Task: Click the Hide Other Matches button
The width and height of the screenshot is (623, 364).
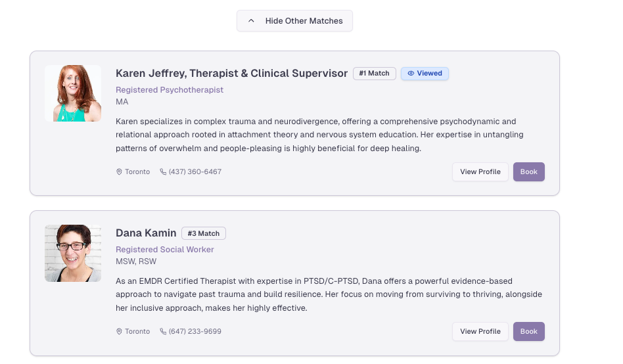Action: (294, 21)
